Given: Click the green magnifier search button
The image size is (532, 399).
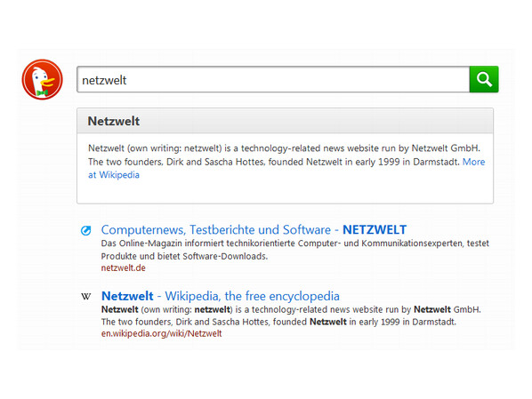Looking at the screenshot, I should pos(484,79).
